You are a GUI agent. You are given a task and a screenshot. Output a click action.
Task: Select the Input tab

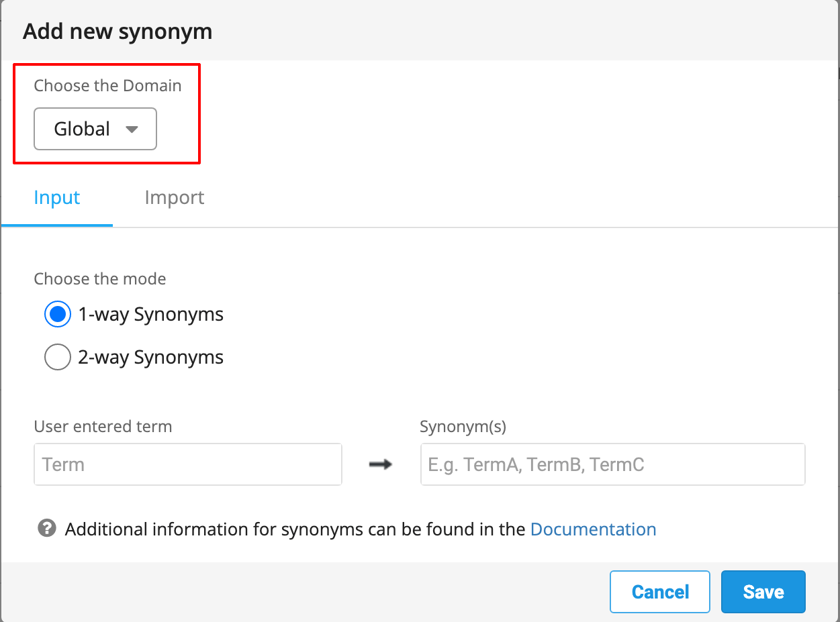(x=56, y=197)
